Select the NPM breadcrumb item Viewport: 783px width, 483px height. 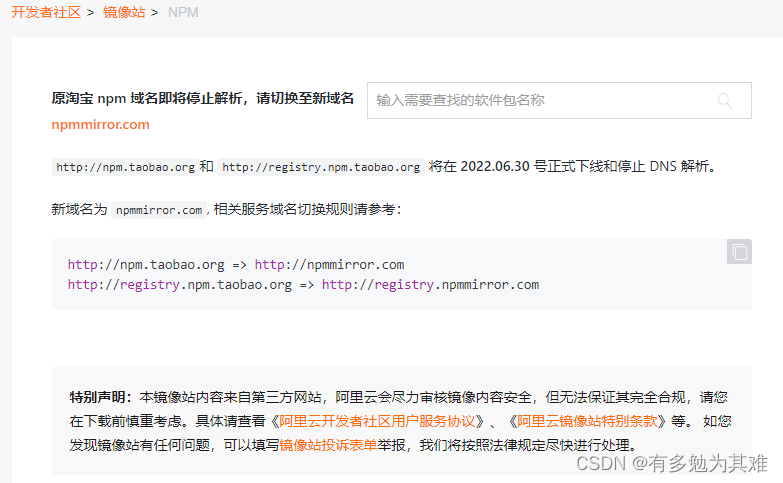pos(183,12)
